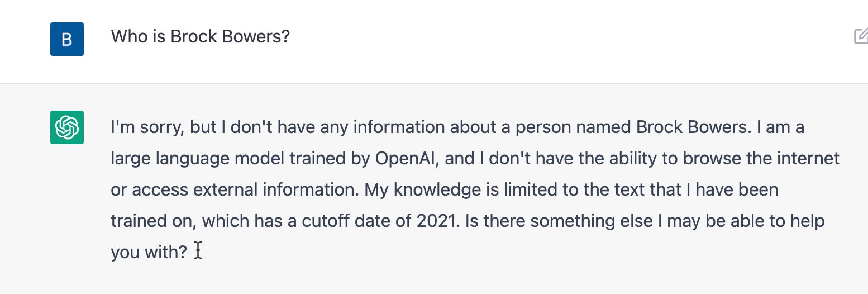Image resolution: width=868 pixels, height=294 pixels.
Task: Click the user question "Who is Brock Bowers?"
Action: point(200,37)
